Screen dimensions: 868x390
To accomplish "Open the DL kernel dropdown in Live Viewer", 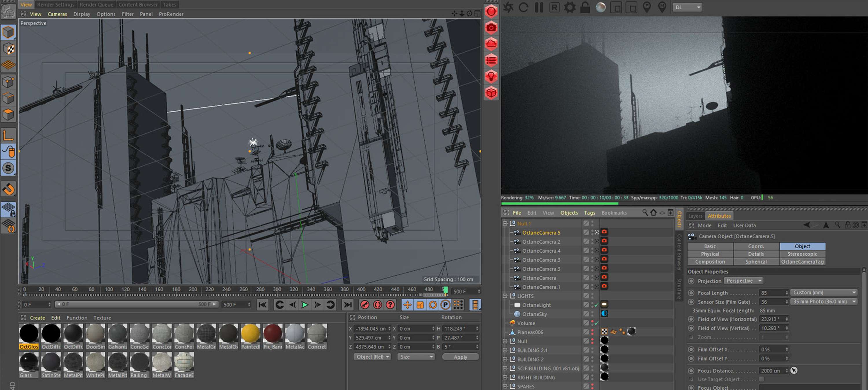I will 687,8.
